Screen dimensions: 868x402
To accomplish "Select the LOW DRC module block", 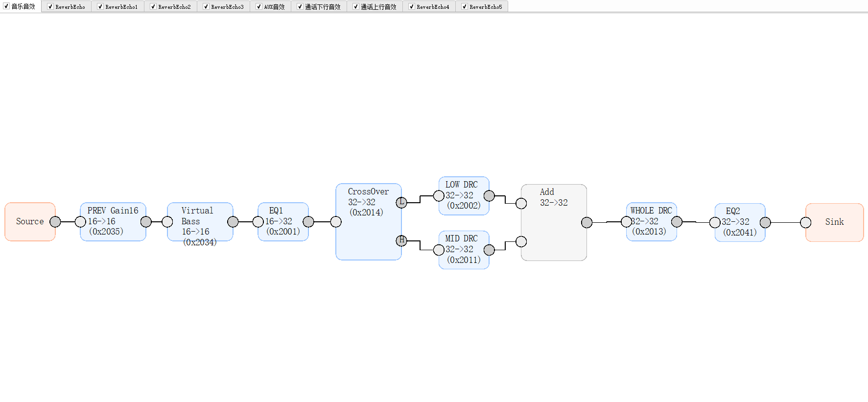I will point(464,196).
